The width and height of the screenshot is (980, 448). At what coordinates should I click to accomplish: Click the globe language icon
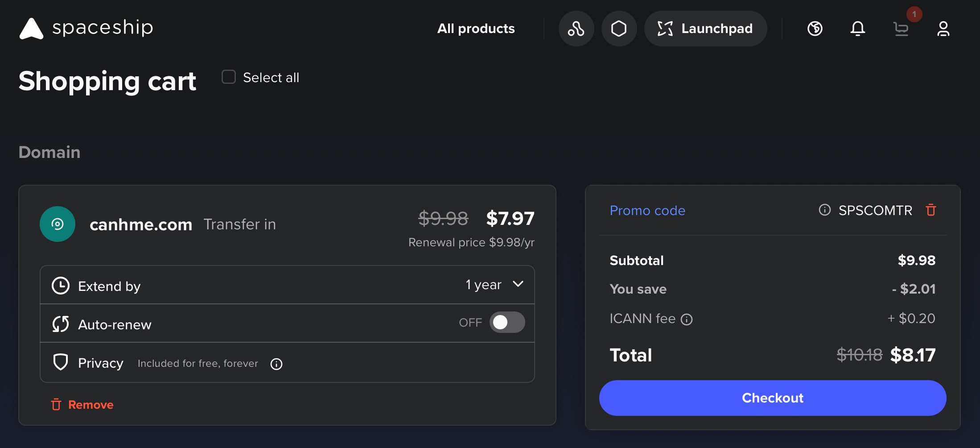pyautogui.click(x=815, y=29)
